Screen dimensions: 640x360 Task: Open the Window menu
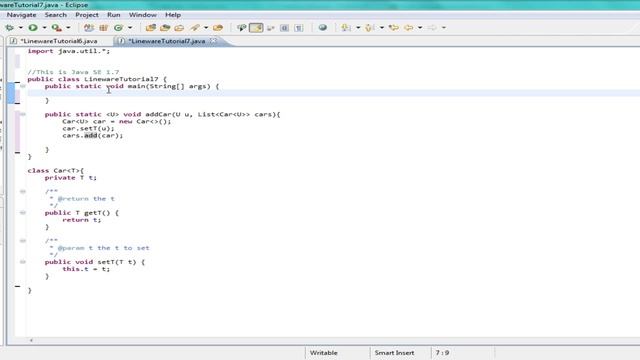(142, 15)
